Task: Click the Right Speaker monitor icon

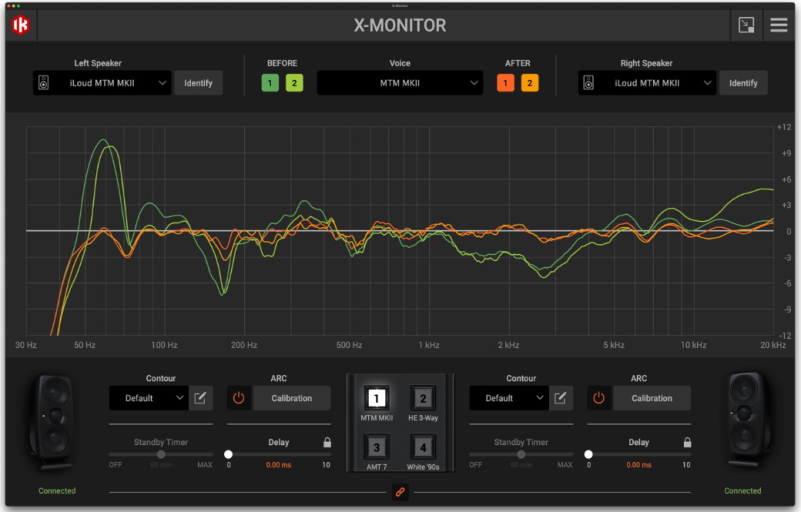Action: [588, 83]
